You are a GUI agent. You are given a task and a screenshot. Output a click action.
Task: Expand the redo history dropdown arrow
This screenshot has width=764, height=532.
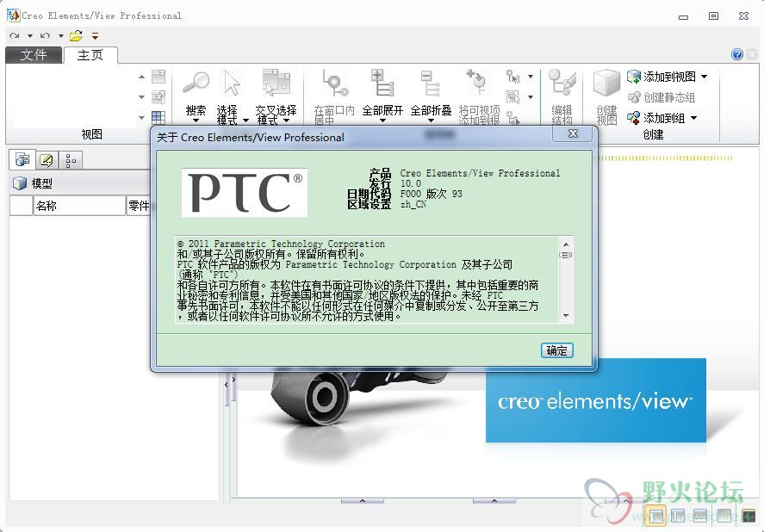30,36
